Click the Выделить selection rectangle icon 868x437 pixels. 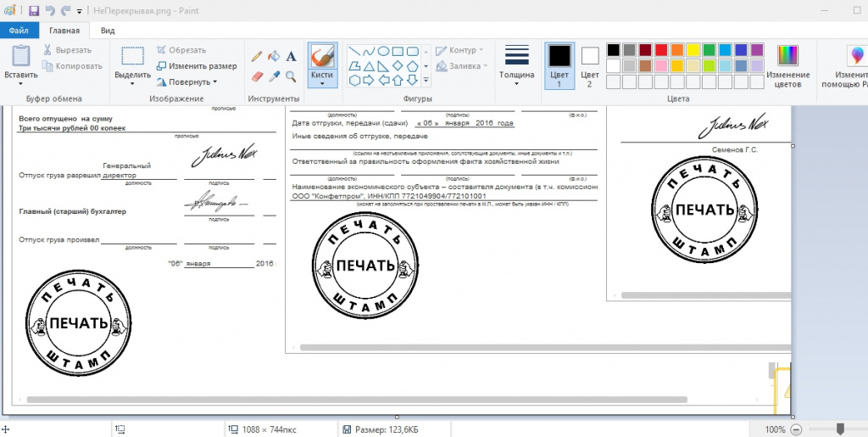tap(133, 56)
